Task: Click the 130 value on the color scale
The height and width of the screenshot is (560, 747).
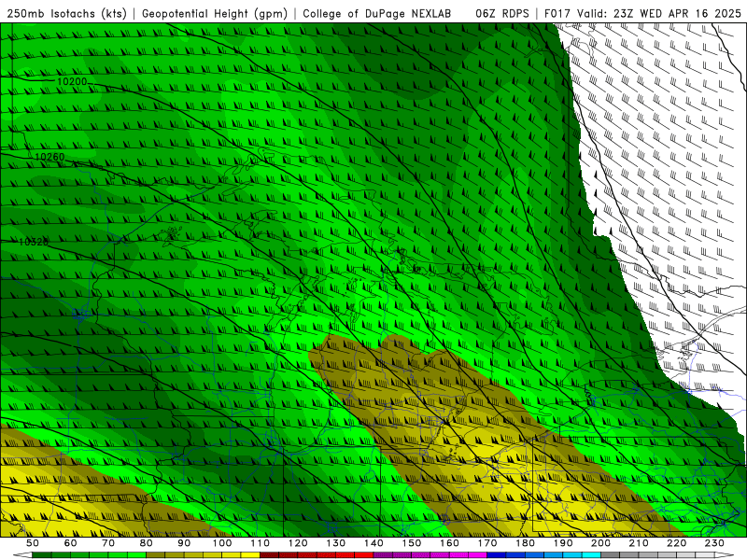Action: pos(335,543)
